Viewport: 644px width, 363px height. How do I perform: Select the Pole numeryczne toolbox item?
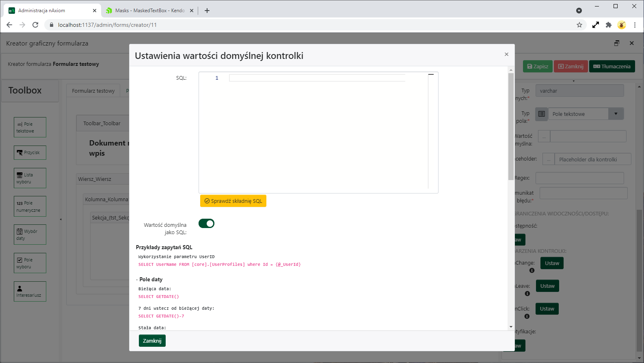[x=30, y=206]
